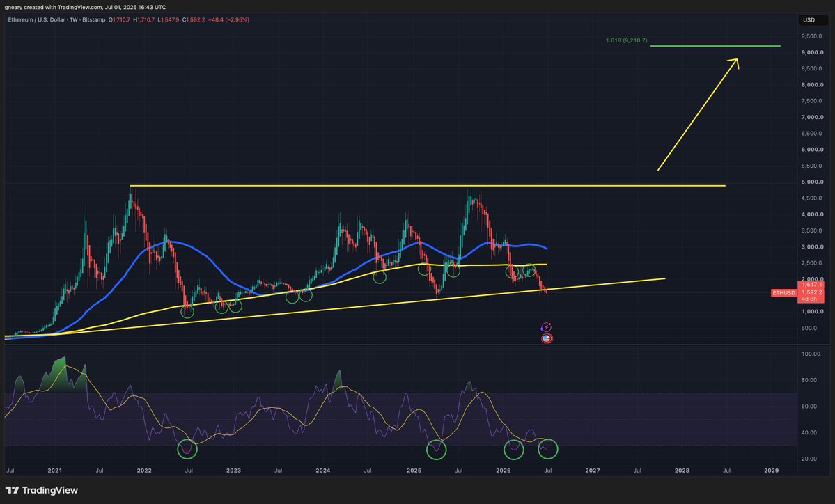Image resolution: width=835 pixels, height=504 pixels.
Task: Click the header text 'gneary created with TradingView.com'
Action: coord(53,7)
